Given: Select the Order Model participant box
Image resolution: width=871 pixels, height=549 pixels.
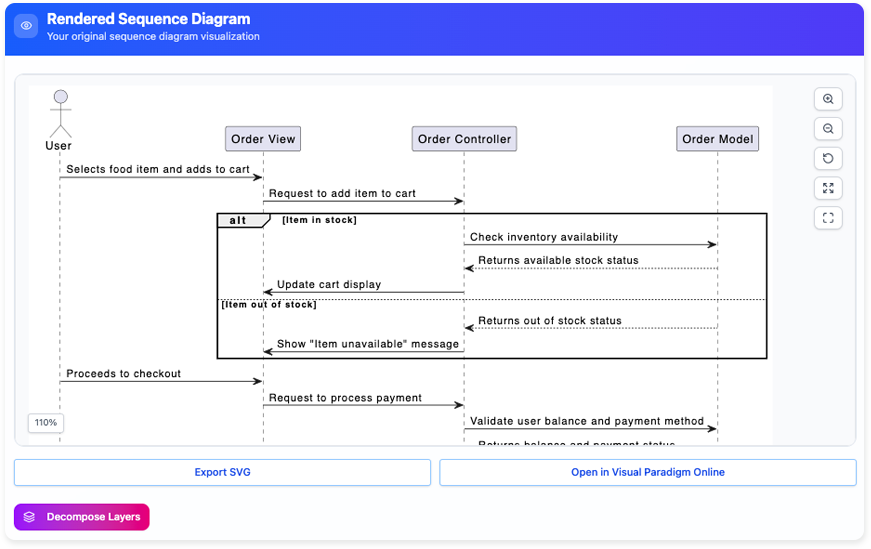Looking at the screenshot, I should 717,139.
